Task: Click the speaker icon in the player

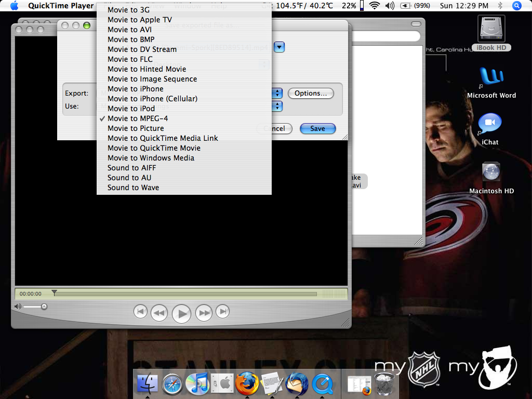Action: pos(18,307)
